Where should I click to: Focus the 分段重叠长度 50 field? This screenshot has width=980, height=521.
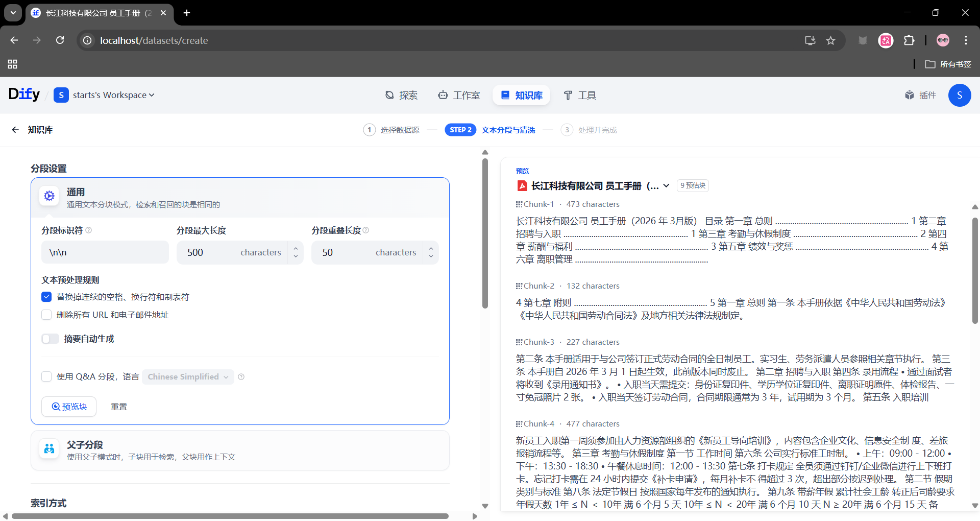coord(367,252)
